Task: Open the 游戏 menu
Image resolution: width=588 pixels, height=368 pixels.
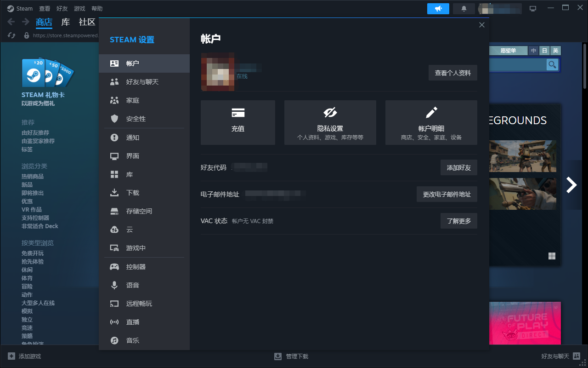Action: tap(79, 8)
